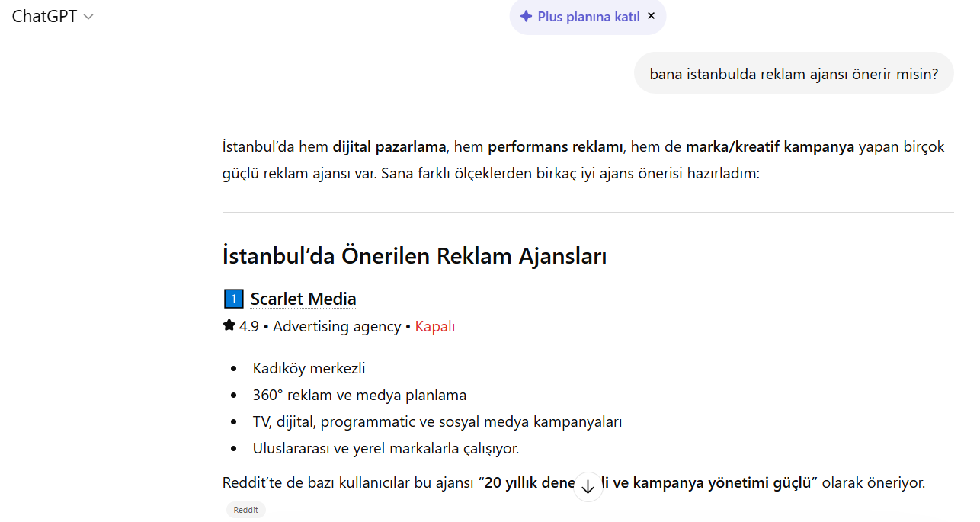The width and height of the screenshot is (980, 522).
Task: Click the Advertising agency category label
Action: click(x=337, y=326)
